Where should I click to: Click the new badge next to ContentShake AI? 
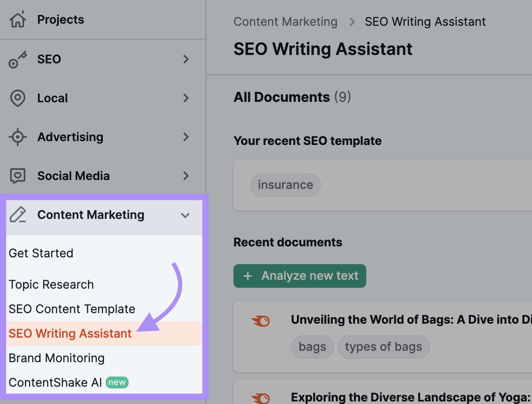coord(117,382)
